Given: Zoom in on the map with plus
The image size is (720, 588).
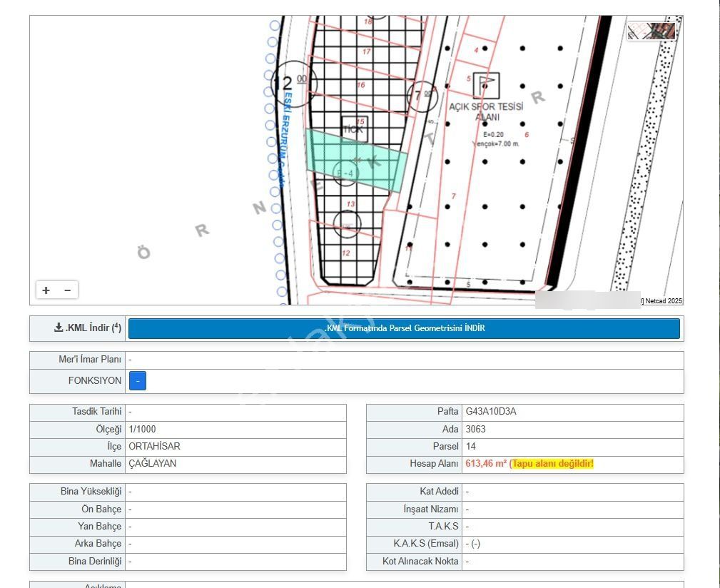Looking at the screenshot, I should (46, 290).
